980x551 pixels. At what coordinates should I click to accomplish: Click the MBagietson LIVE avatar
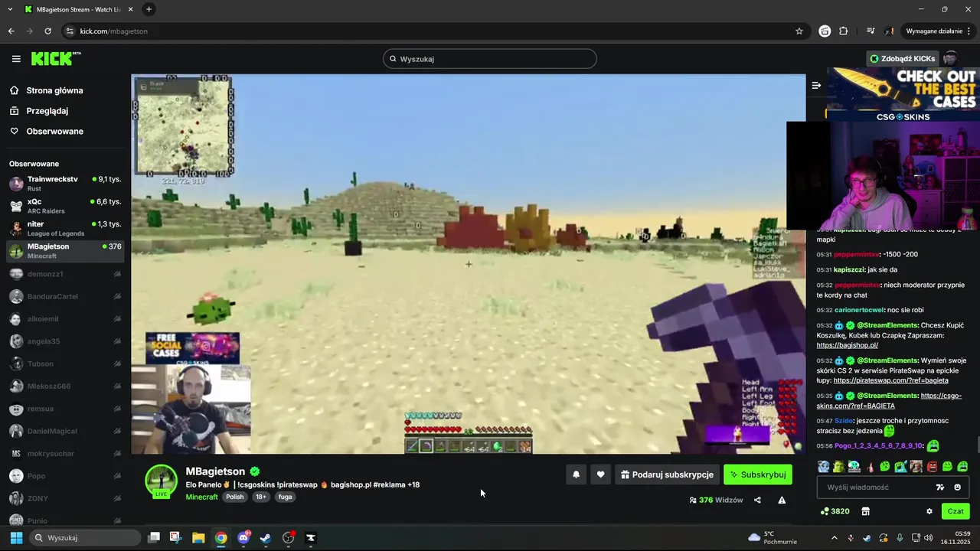pos(162,481)
